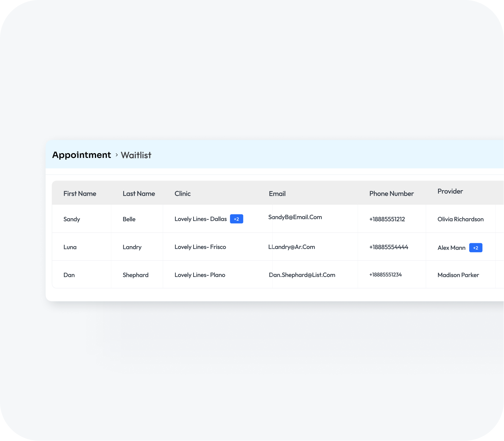Sort by the Phone Number column

tap(391, 194)
